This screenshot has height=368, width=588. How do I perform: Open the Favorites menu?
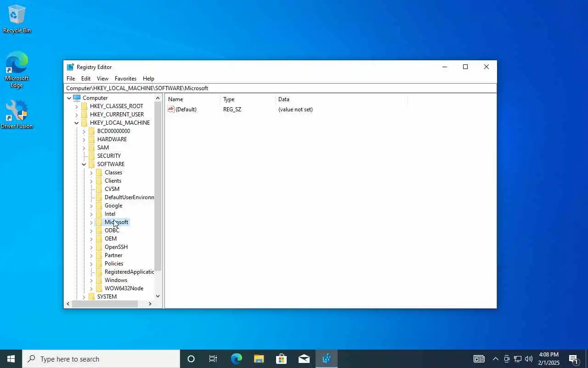pos(125,79)
